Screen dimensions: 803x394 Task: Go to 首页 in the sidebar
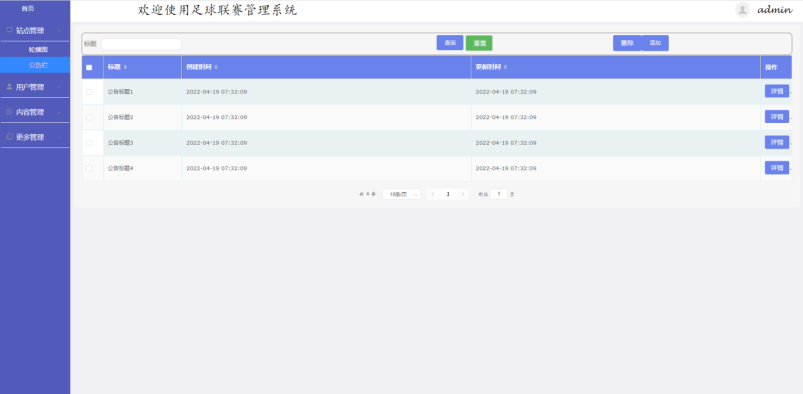click(x=28, y=8)
